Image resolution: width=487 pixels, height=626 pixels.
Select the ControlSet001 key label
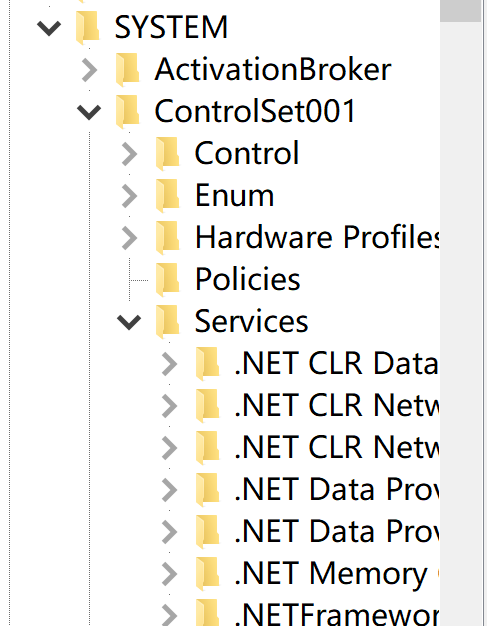pos(255,111)
